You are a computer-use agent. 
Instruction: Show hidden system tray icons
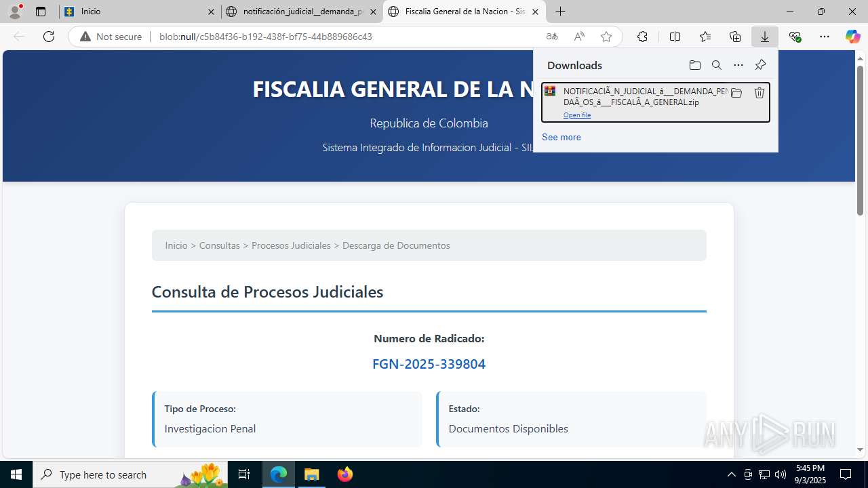731,474
